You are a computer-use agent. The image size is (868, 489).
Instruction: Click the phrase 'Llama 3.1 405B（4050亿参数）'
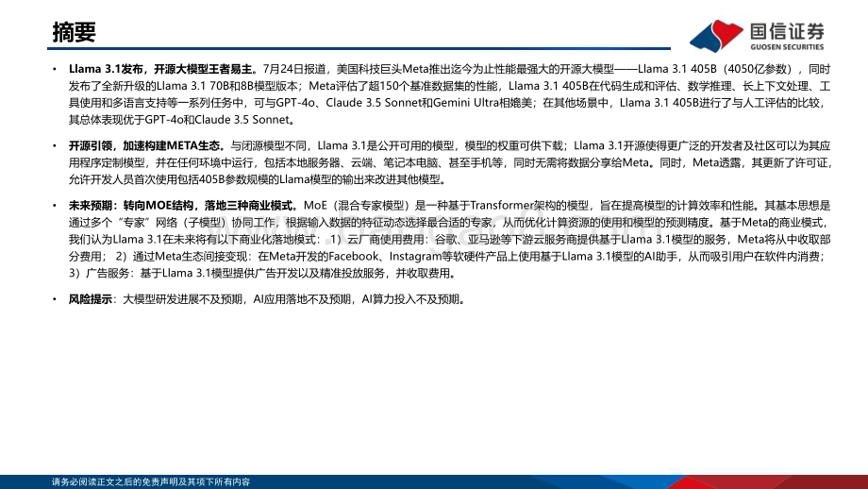pyautogui.click(x=714, y=69)
